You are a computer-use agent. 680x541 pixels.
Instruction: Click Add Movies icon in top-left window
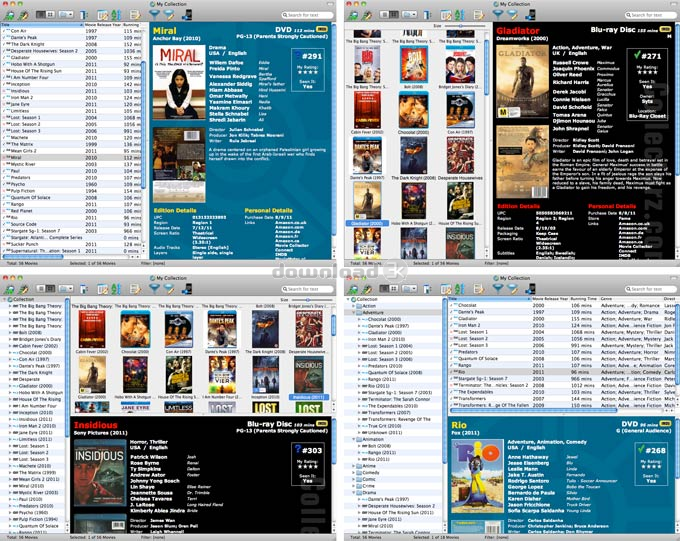[9, 15]
